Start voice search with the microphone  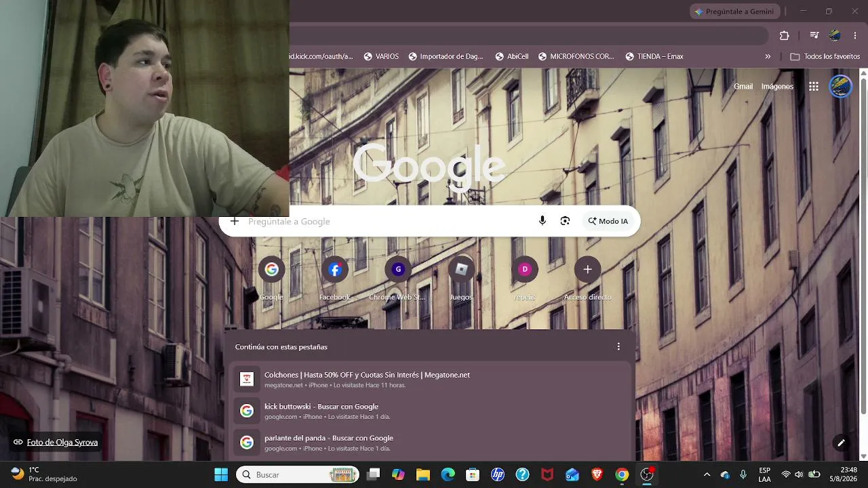(542, 221)
